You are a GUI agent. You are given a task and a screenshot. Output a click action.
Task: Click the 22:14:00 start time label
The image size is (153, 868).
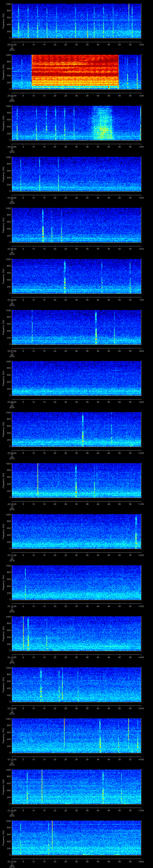click(12, 708)
